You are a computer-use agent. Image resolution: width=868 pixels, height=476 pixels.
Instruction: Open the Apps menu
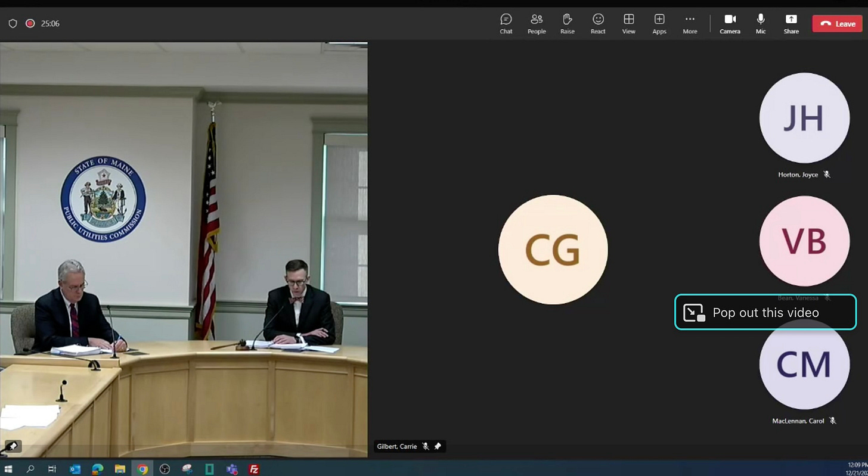pos(659,24)
